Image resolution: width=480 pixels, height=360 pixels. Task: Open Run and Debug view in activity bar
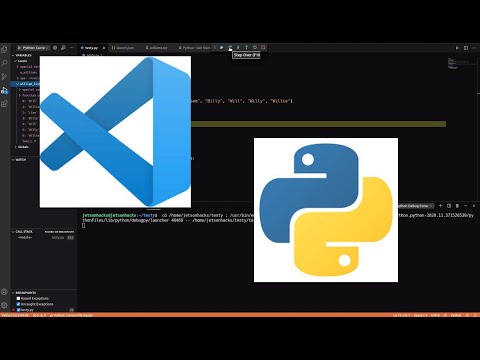(x=4, y=90)
